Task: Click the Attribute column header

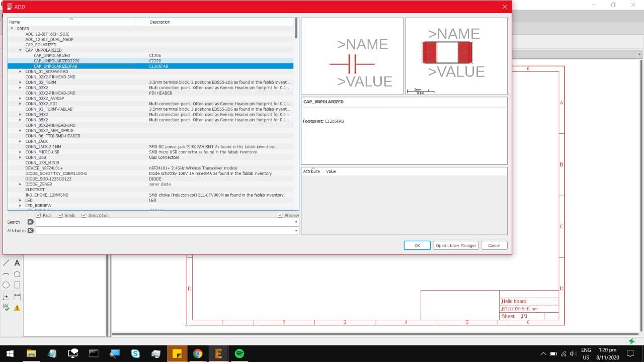Action: (312, 171)
